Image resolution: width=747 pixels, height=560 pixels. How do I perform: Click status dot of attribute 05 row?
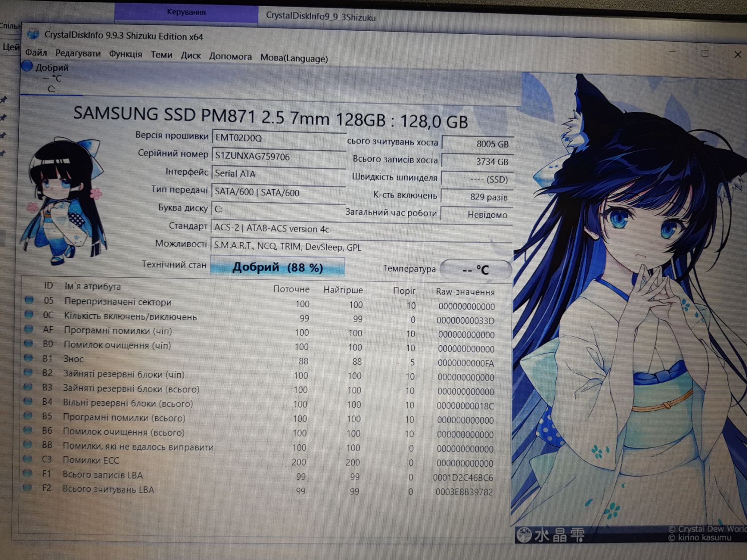29,300
